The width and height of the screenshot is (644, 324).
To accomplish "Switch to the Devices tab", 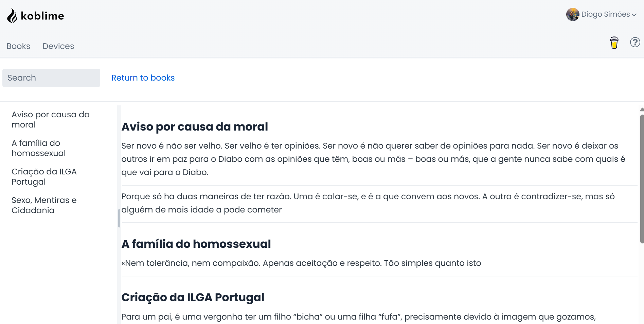I will pos(58,46).
